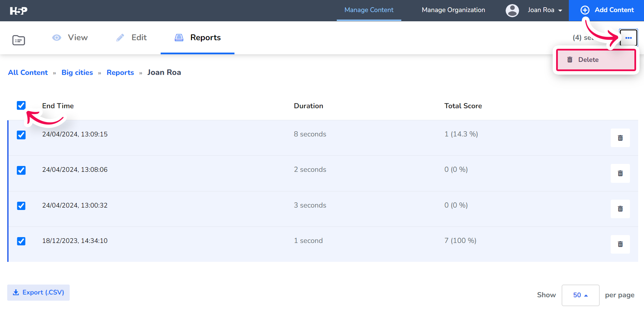Delete the 13:08:06 attempt via trash icon
This screenshot has width=644, height=311.
[x=620, y=173]
